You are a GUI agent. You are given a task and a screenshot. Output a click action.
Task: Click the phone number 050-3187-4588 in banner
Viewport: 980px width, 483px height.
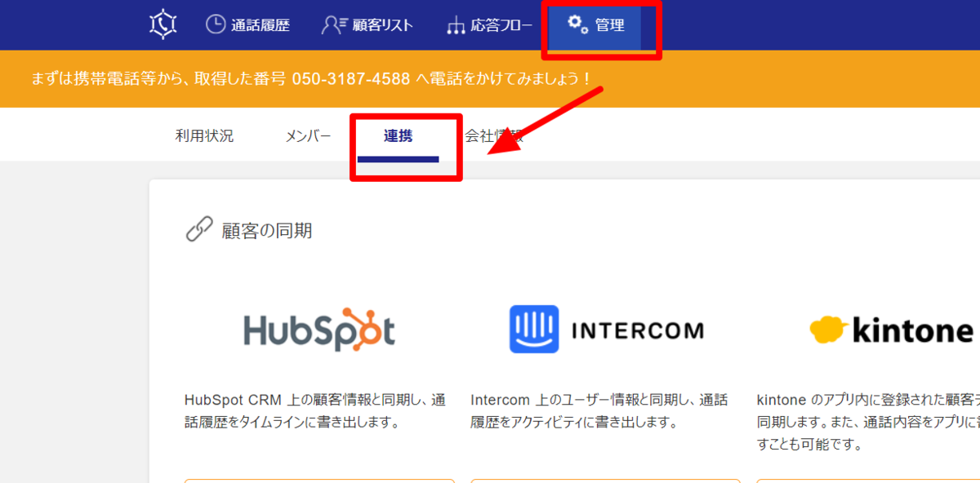351,79
